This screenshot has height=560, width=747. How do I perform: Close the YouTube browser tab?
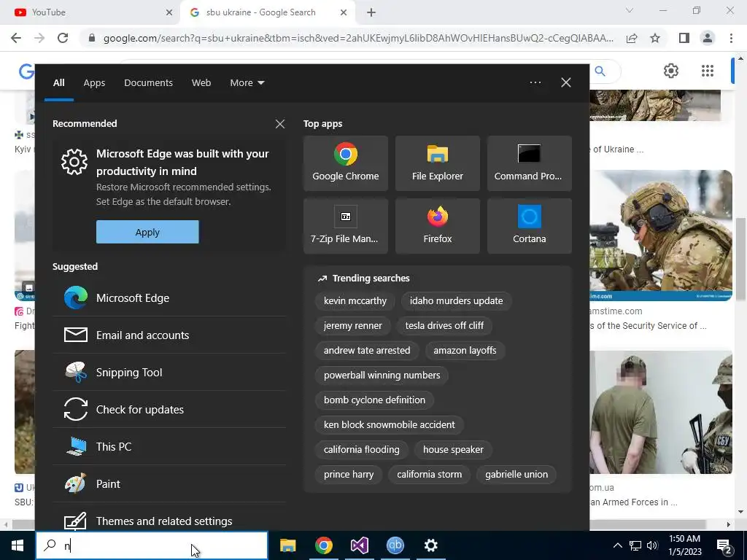point(169,12)
